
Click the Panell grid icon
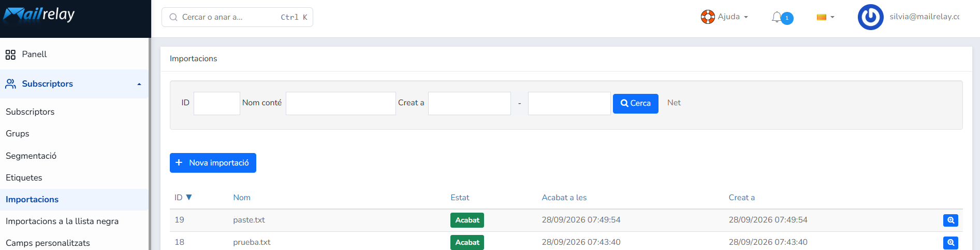[x=10, y=54]
